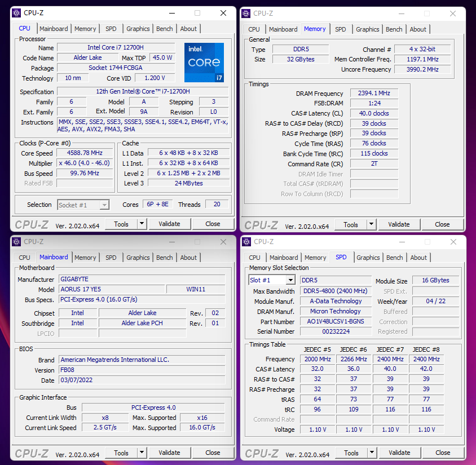Click DRAM Frequency value 2394.1 MHz
Image resolution: width=476 pixels, height=465 pixels.
click(x=374, y=93)
